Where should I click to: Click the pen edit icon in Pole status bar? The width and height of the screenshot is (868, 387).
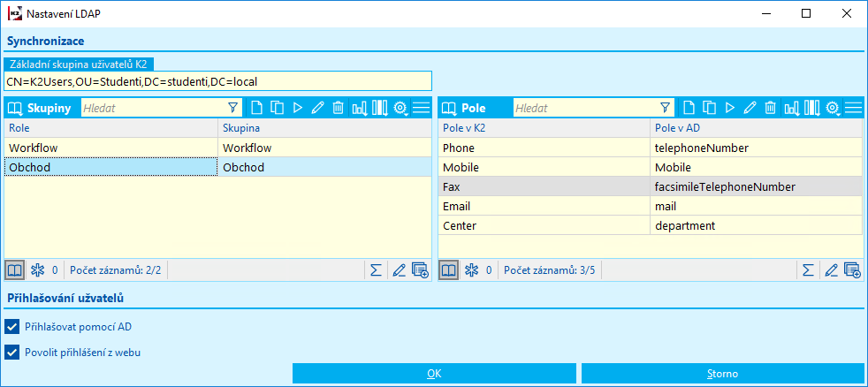pyautogui.click(x=832, y=270)
